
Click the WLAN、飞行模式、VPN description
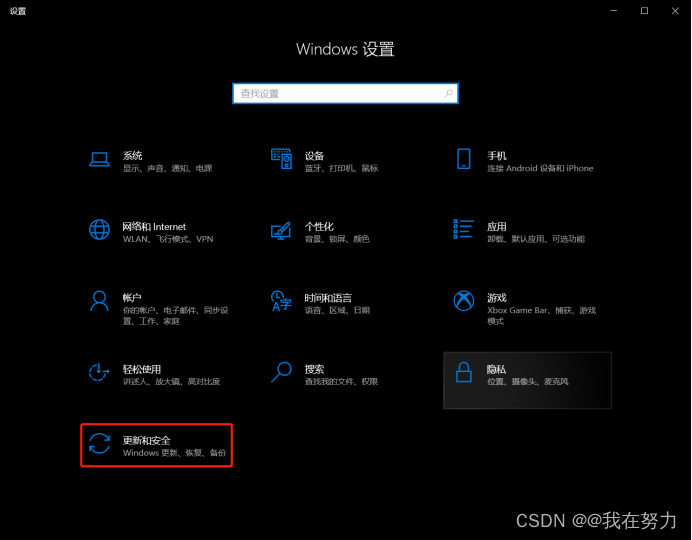click(168, 239)
